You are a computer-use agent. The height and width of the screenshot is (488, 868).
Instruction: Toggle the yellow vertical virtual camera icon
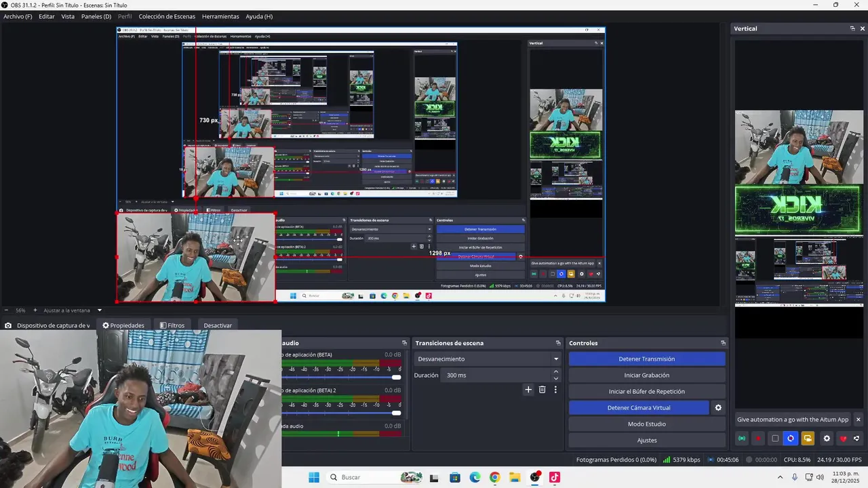pos(808,439)
